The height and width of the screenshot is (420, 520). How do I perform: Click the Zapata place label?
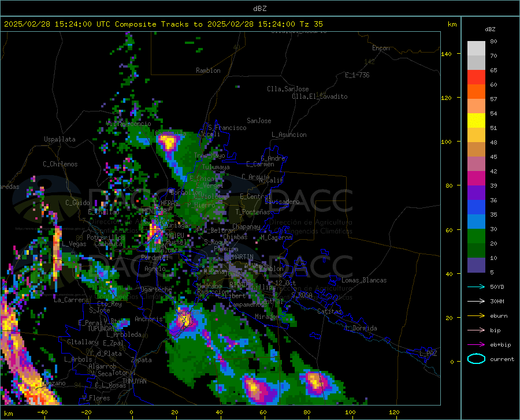click(142, 360)
